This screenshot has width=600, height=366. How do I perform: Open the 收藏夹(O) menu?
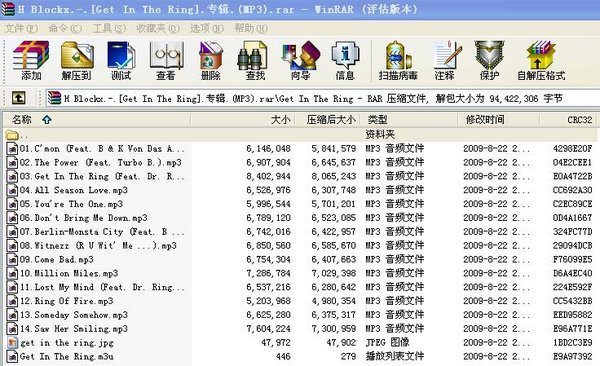click(x=158, y=28)
